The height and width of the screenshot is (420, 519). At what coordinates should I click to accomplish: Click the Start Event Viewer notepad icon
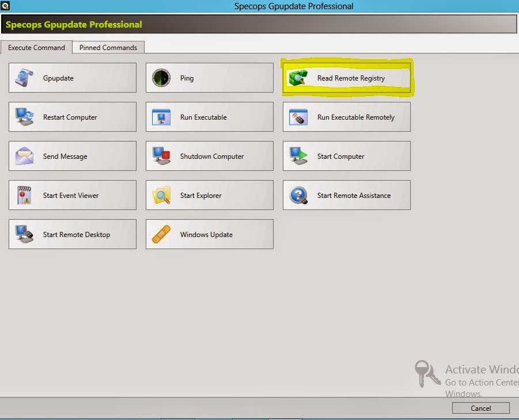[24, 195]
